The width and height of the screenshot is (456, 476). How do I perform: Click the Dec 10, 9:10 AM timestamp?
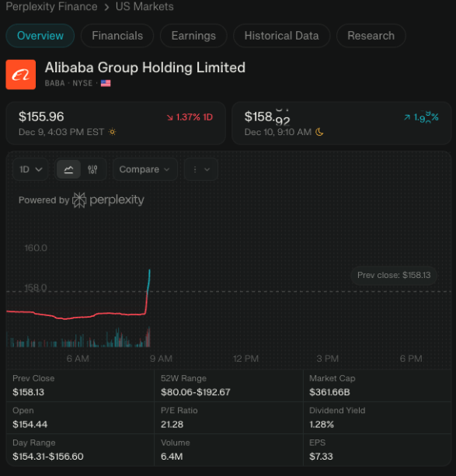pyautogui.click(x=278, y=132)
